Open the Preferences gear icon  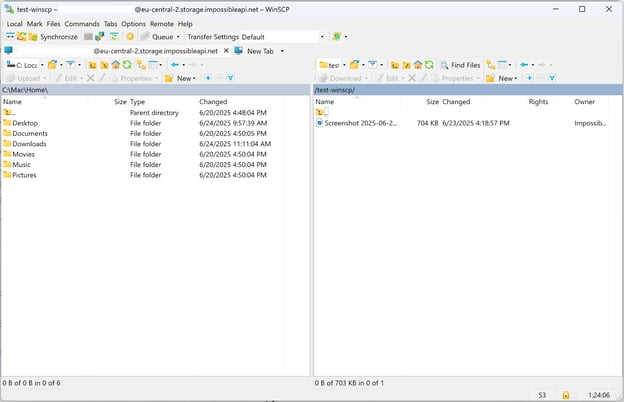[x=130, y=37]
